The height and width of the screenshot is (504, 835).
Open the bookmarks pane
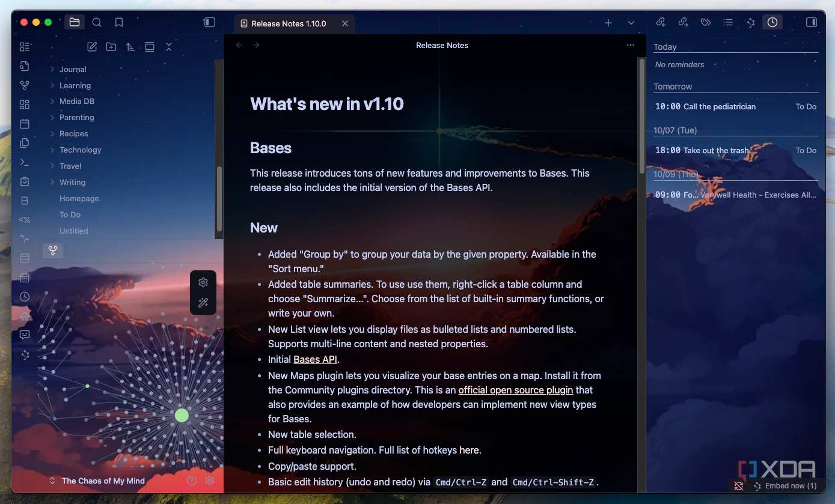click(119, 22)
